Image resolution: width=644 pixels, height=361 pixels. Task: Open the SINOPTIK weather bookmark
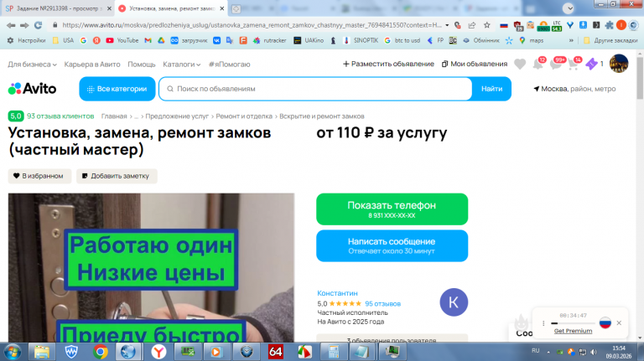pos(361,40)
